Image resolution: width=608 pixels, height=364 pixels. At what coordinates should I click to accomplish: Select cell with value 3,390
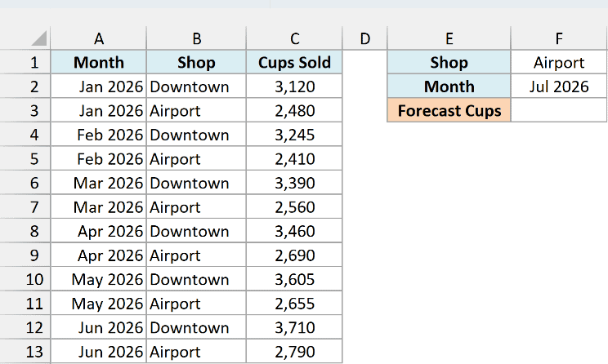pyautogui.click(x=294, y=183)
